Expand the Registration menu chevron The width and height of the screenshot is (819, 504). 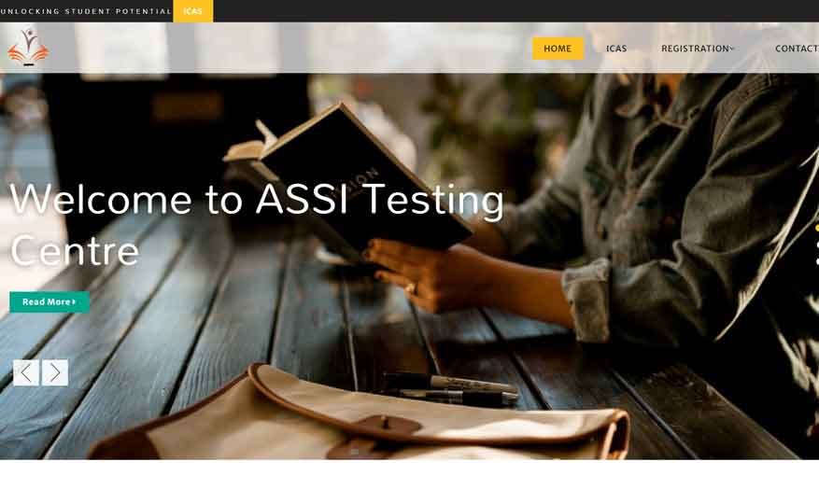pyautogui.click(x=732, y=49)
